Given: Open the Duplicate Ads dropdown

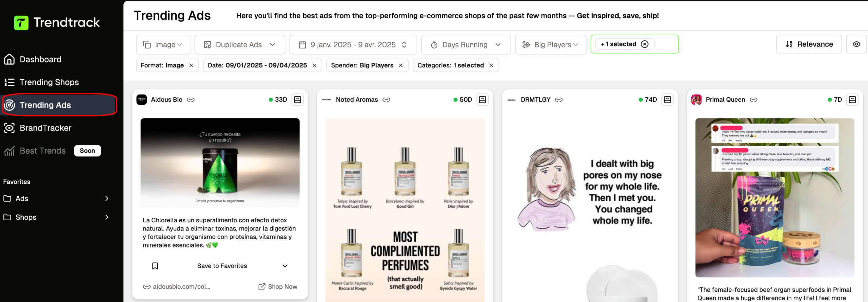Looking at the screenshot, I should (x=239, y=44).
